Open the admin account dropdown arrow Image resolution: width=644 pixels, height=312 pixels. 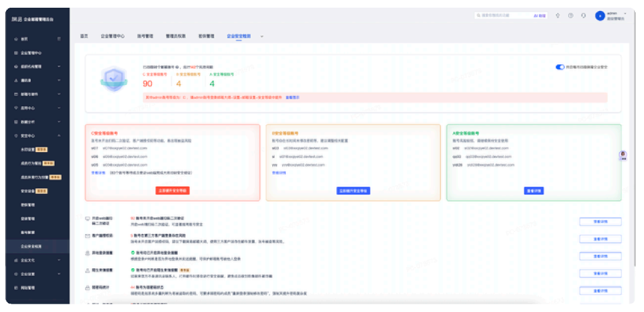pos(625,14)
